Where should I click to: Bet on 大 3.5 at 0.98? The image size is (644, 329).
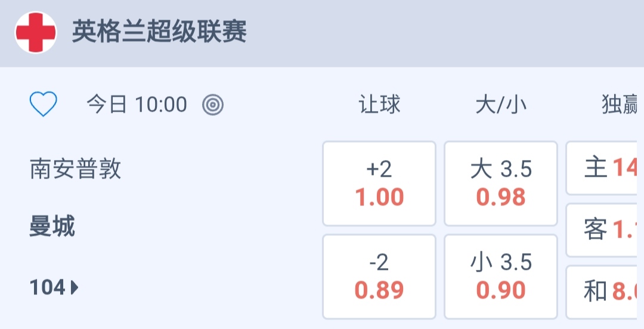click(x=501, y=183)
